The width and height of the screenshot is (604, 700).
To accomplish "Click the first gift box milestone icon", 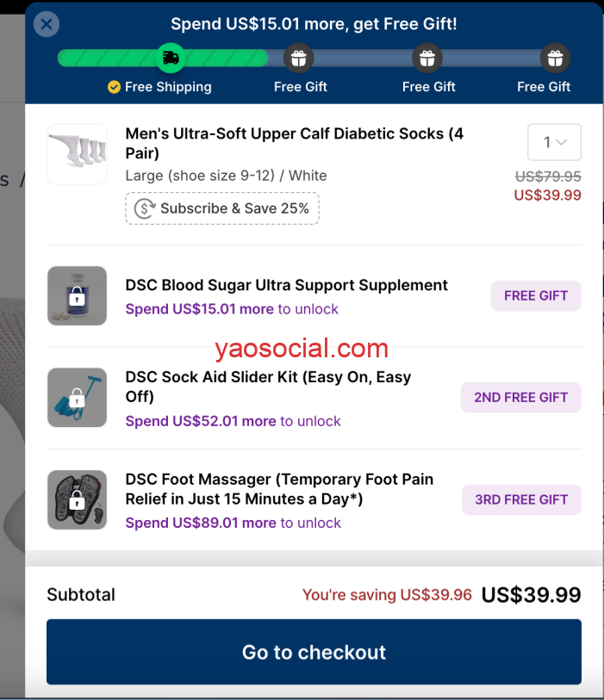I will click(x=299, y=58).
